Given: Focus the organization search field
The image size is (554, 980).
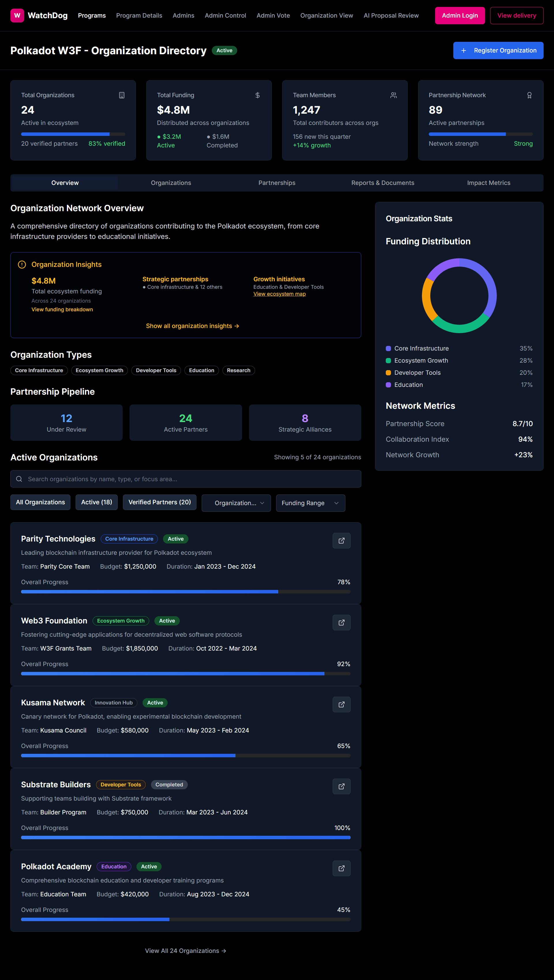Looking at the screenshot, I should pos(186,479).
